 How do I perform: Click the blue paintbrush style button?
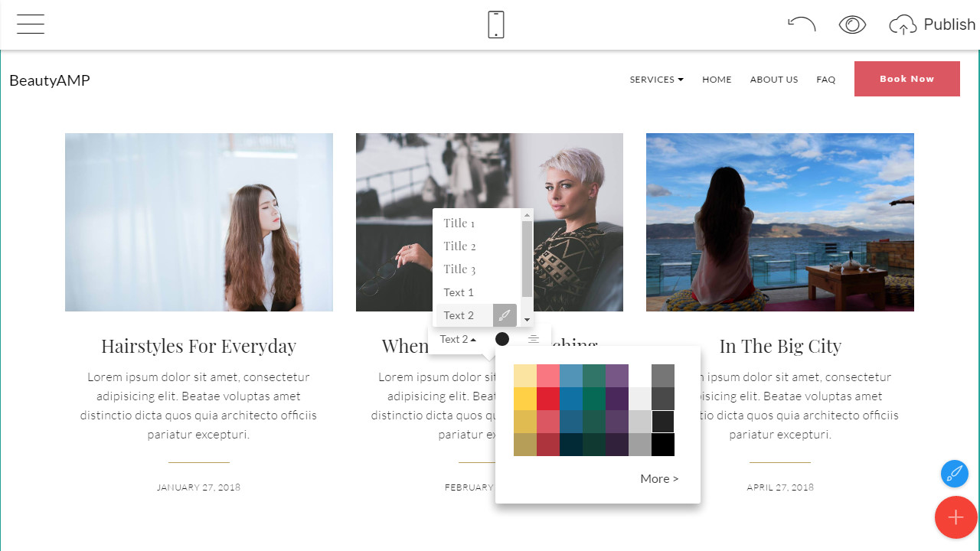coord(955,474)
